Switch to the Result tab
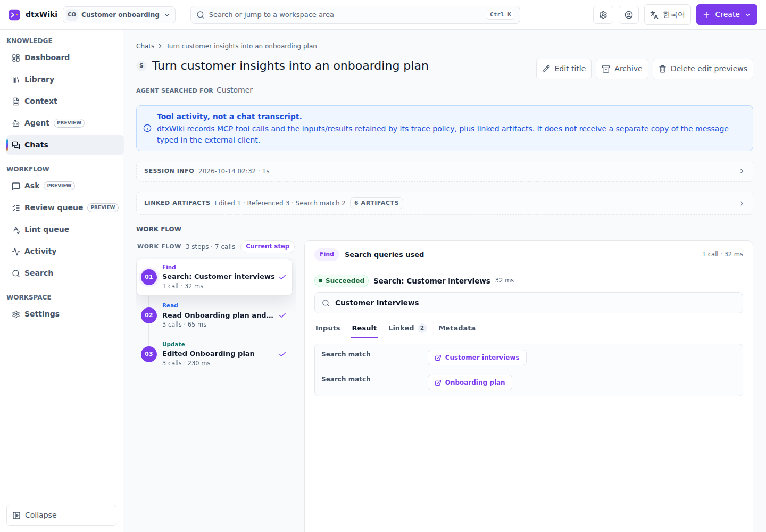 pyautogui.click(x=364, y=328)
